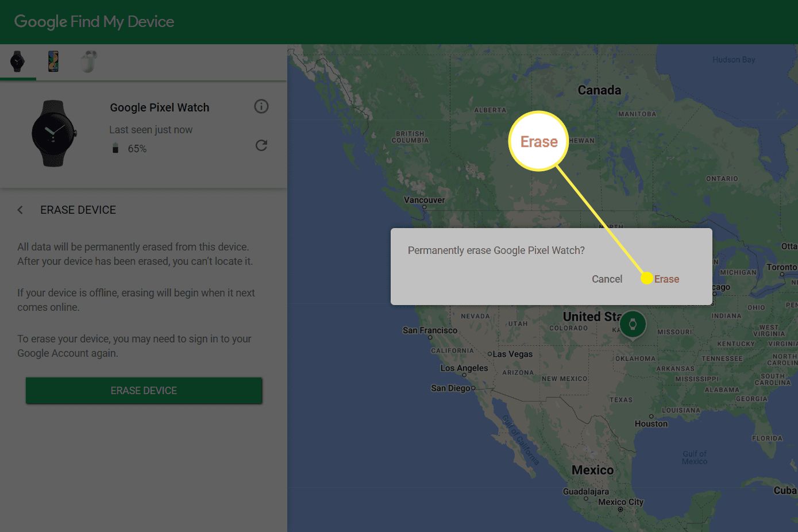
Task: Click the San Francisco label on map
Action: pyautogui.click(x=430, y=330)
